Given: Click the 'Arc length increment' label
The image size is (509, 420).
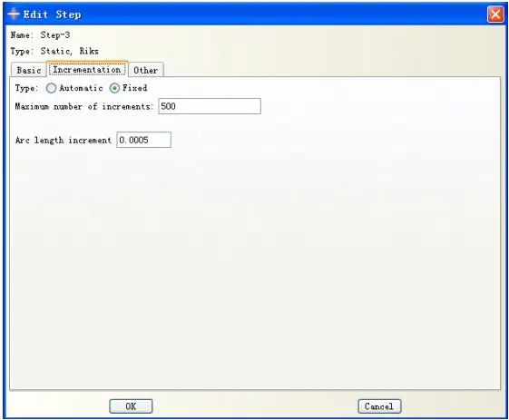Looking at the screenshot, I should point(64,140).
